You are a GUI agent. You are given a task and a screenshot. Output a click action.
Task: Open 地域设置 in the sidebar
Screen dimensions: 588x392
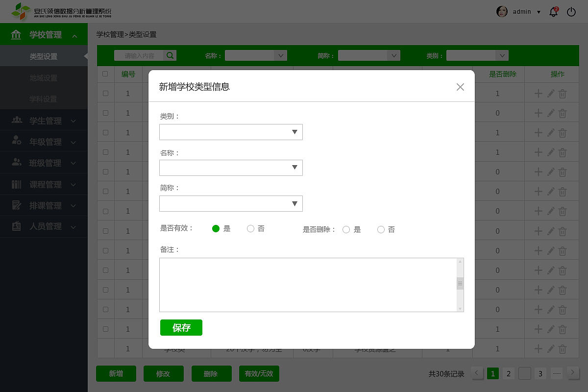coord(44,77)
